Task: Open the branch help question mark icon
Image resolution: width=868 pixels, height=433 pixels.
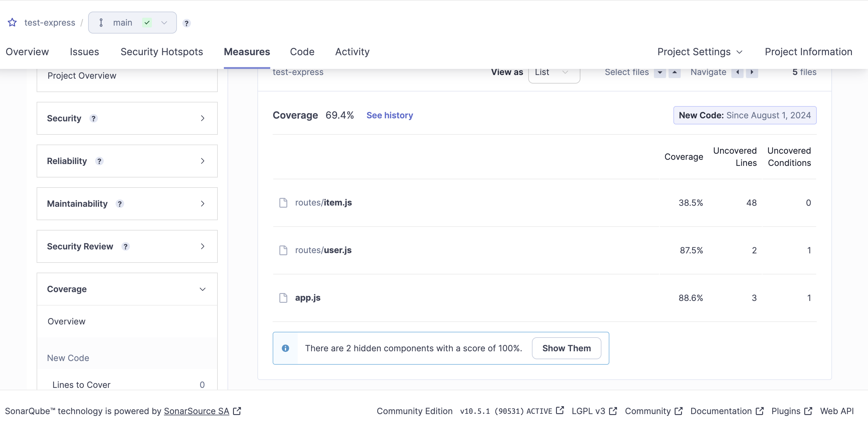Action: [186, 23]
